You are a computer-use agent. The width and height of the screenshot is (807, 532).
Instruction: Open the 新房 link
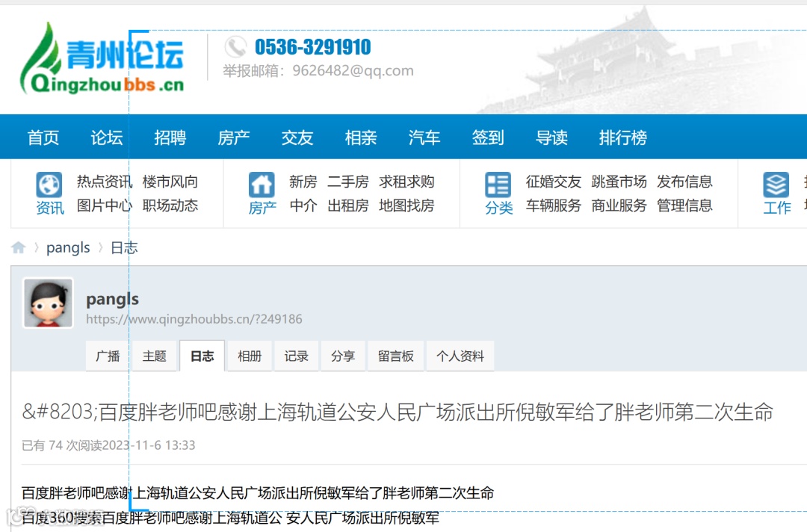pyautogui.click(x=303, y=182)
